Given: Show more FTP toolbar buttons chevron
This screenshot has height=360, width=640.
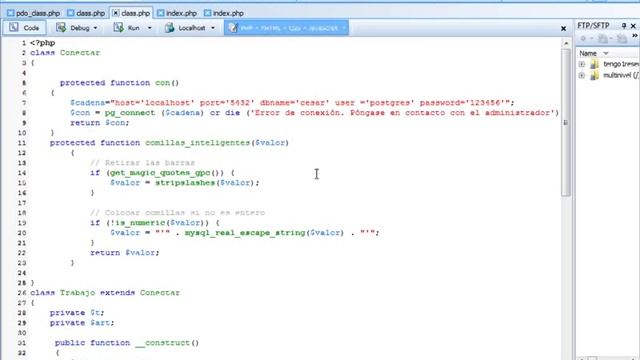Looking at the screenshot, I should tap(635, 36).
